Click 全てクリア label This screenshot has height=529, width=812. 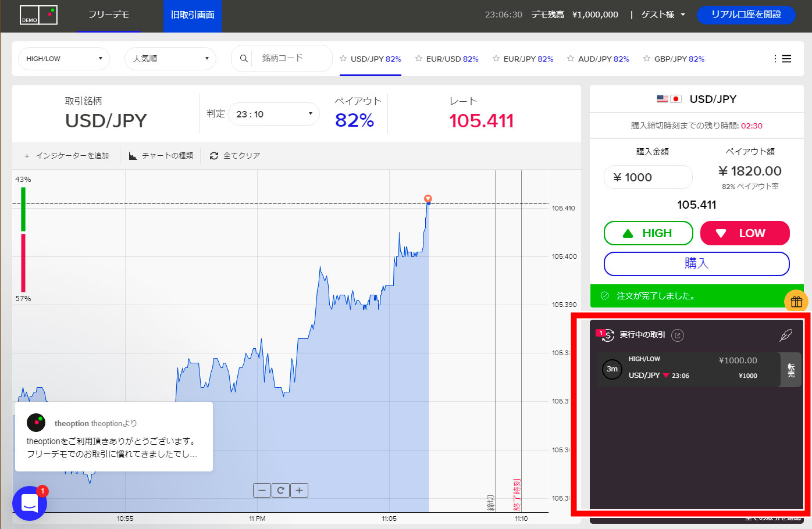pyautogui.click(x=242, y=156)
